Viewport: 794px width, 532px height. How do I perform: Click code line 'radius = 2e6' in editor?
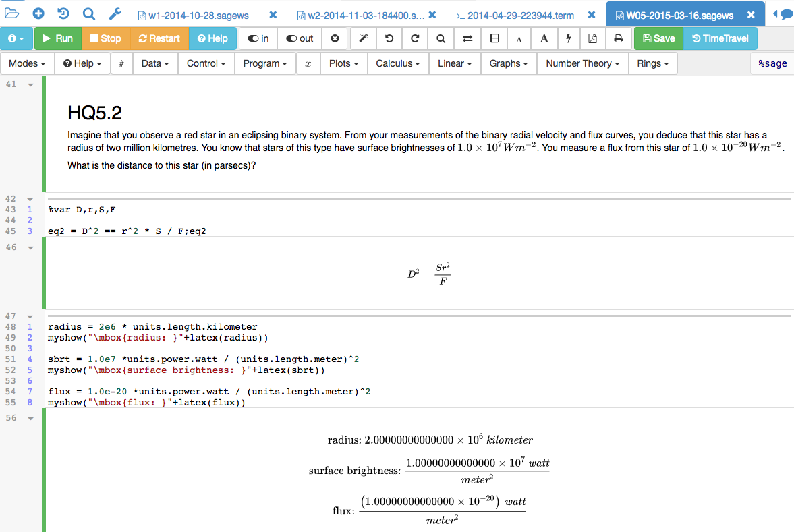152,326
